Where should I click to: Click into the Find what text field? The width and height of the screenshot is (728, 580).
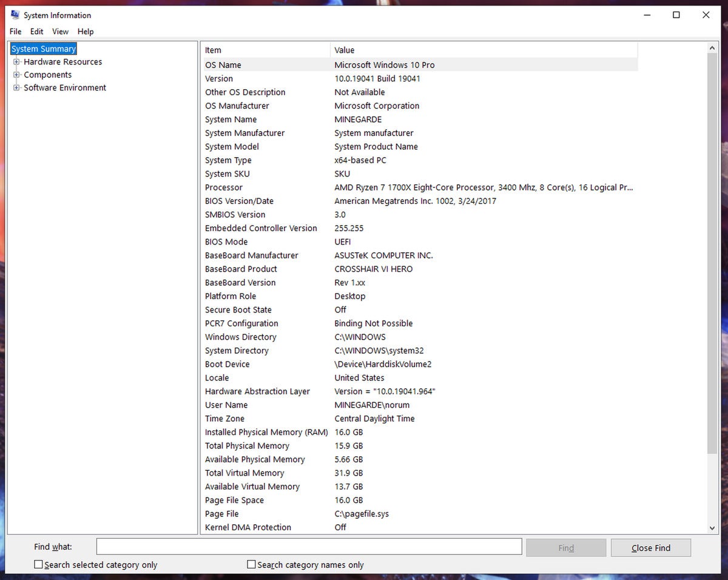tap(309, 547)
